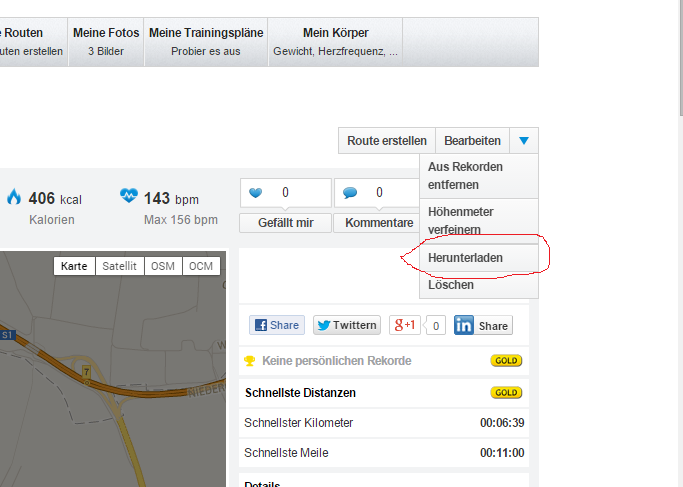The image size is (683, 487).
Task: Select Höhenmeter verfeinern menu entry
Action: pyautogui.click(x=479, y=221)
